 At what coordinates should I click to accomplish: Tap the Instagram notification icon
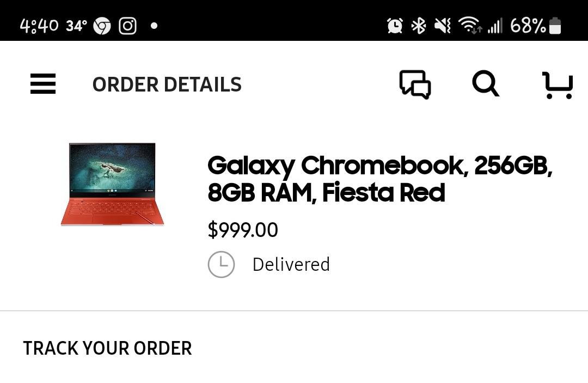[128, 26]
